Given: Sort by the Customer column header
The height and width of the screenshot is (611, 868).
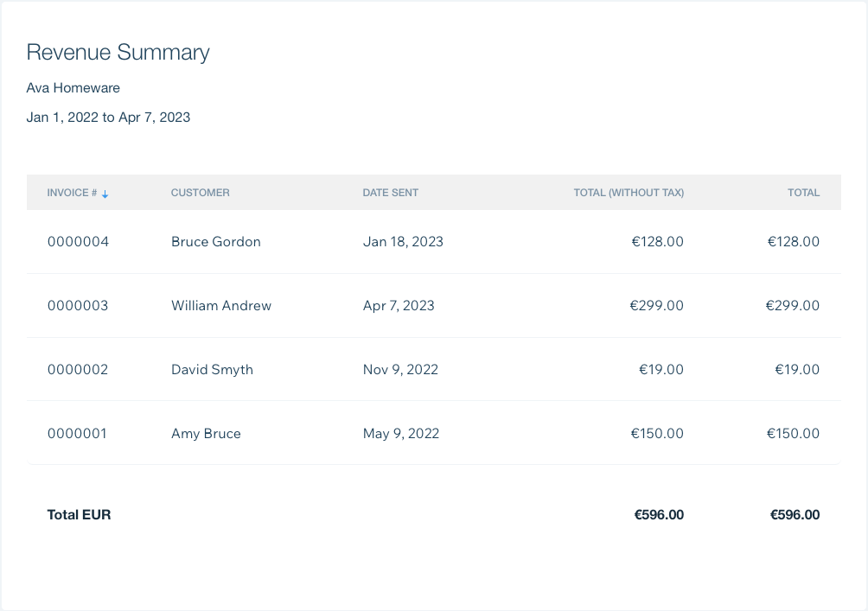Looking at the screenshot, I should (x=200, y=193).
